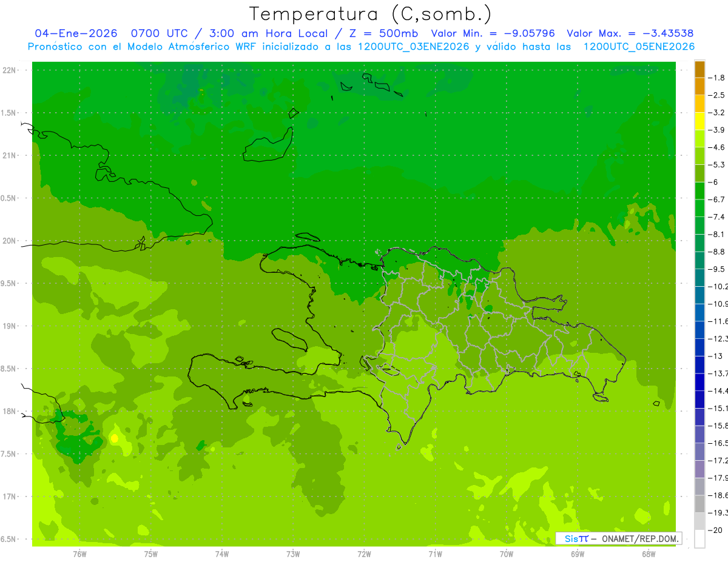The width and height of the screenshot is (728, 562).
Task: Click the '-16.5' legend value
Action: pyautogui.click(x=718, y=443)
